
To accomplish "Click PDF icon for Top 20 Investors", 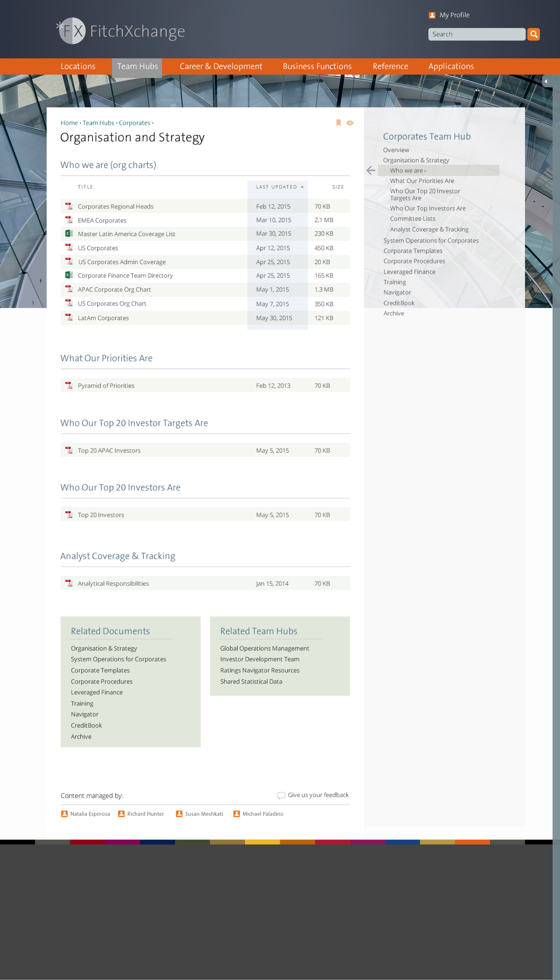I will tap(69, 514).
